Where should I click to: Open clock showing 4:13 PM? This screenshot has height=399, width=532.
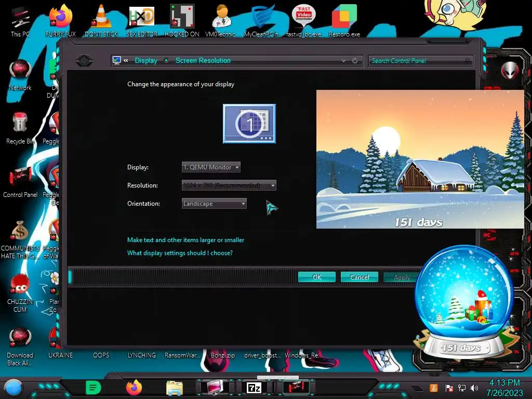coord(504,388)
